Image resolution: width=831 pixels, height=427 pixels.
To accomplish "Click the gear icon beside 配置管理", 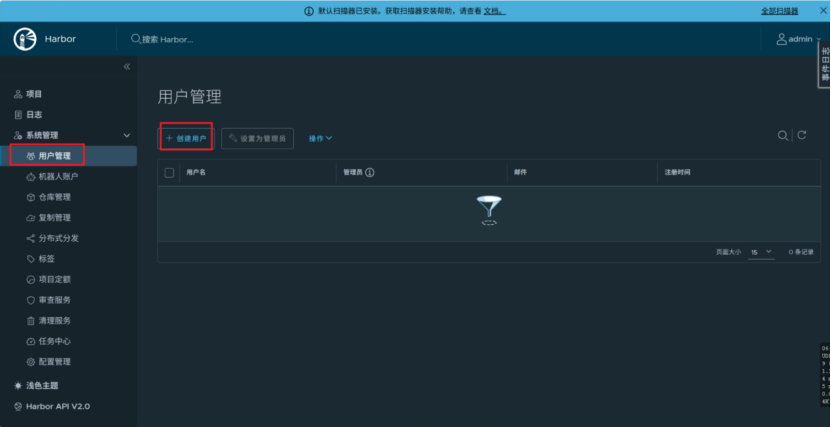I will click(x=31, y=362).
